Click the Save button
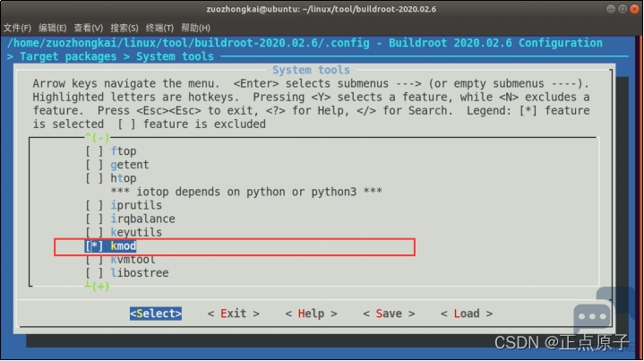Viewport: 644px width, 361px height. pos(389,314)
